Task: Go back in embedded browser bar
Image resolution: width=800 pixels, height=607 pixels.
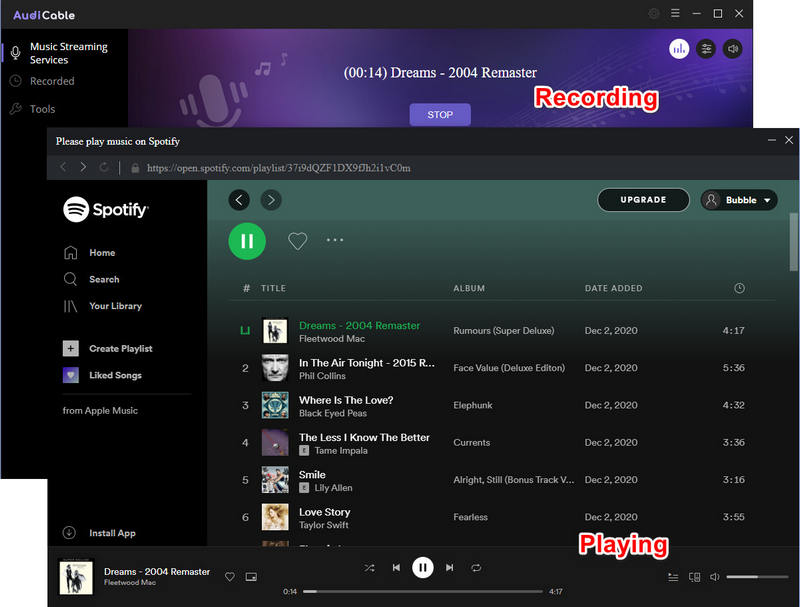Action: [63, 167]
